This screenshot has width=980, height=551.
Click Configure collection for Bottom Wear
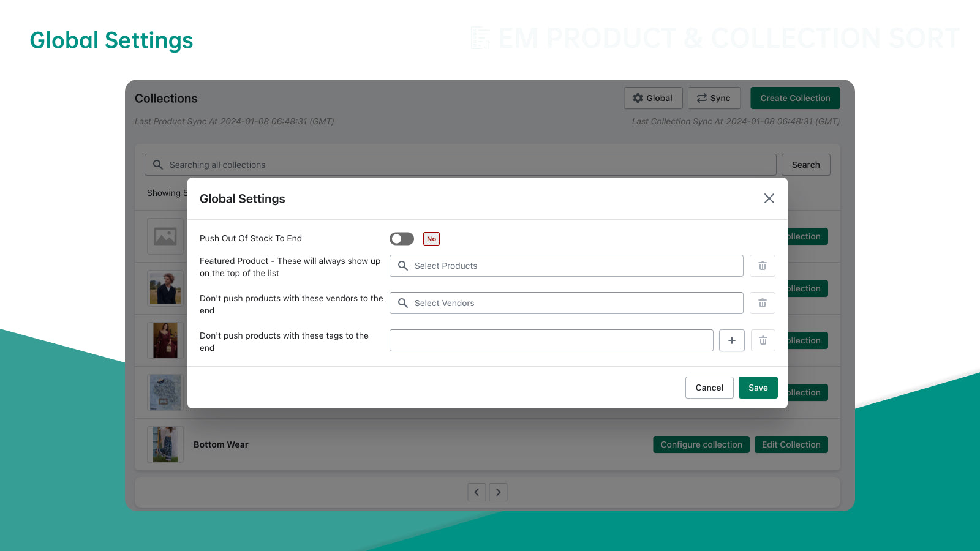pyautogui.click(x=701, y=444)
